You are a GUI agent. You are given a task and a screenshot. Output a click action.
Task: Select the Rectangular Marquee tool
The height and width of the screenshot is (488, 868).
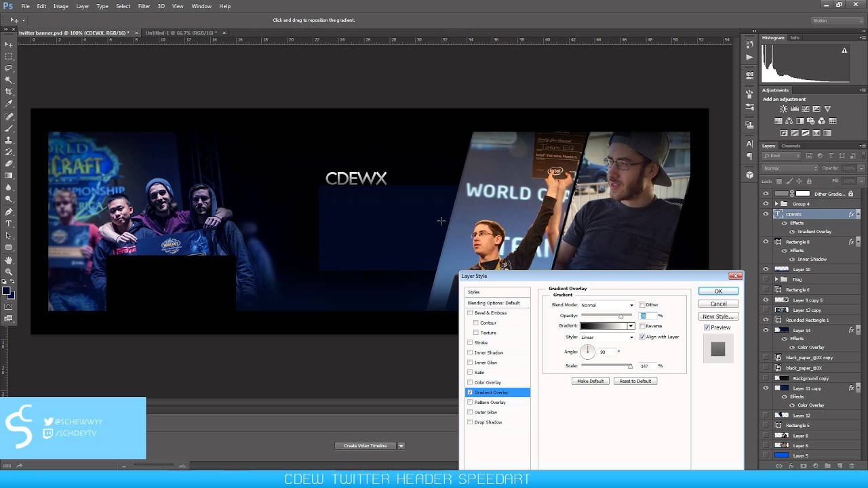click(9, 56)
